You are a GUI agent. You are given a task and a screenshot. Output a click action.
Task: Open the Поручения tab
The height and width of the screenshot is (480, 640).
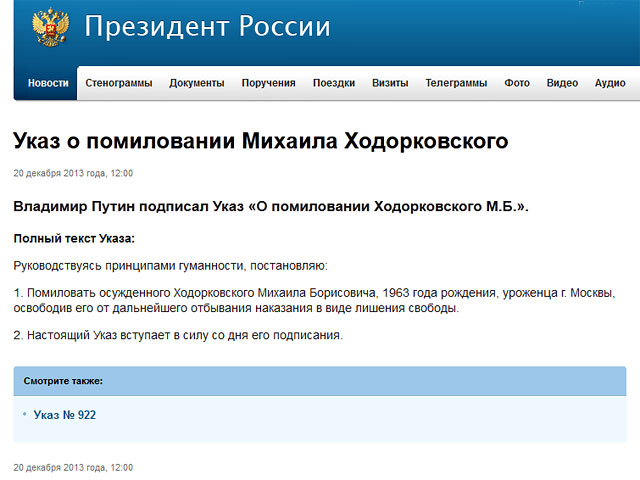pyautogui.click(x=269, y=83)
